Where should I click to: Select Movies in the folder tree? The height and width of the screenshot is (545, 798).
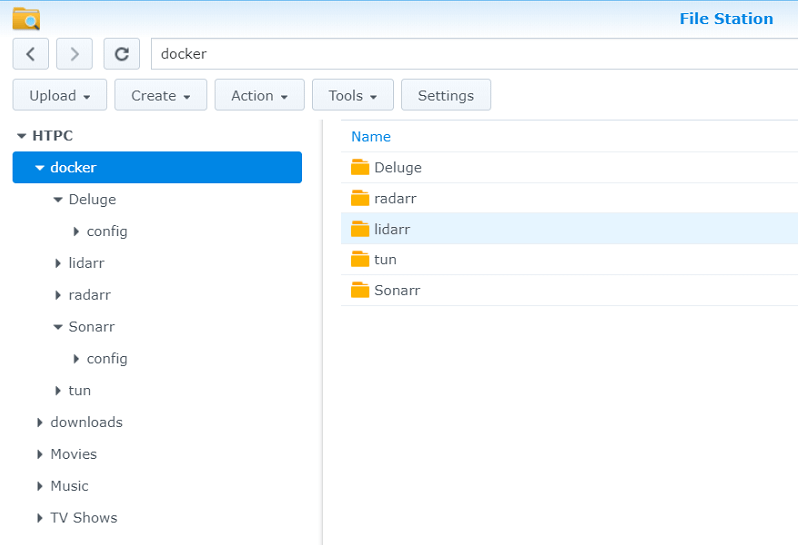click(x=73, y=454)
